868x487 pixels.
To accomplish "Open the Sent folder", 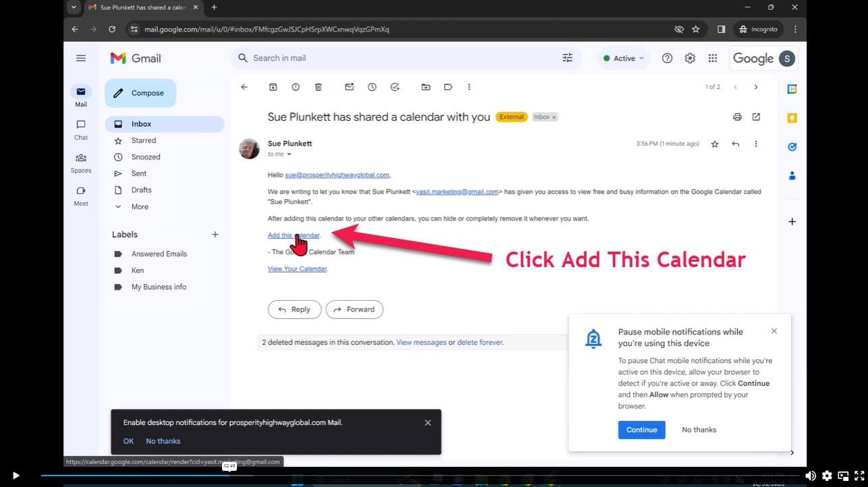I will 139,173.
